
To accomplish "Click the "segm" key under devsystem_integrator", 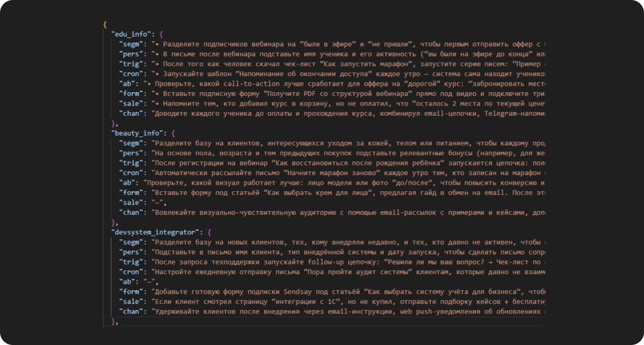I will pos(131,241).
